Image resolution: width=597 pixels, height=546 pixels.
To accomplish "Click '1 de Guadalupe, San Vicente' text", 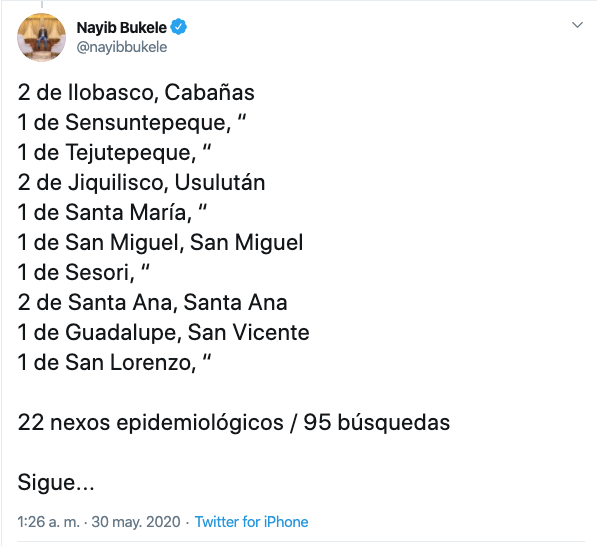I will [163, 332].
